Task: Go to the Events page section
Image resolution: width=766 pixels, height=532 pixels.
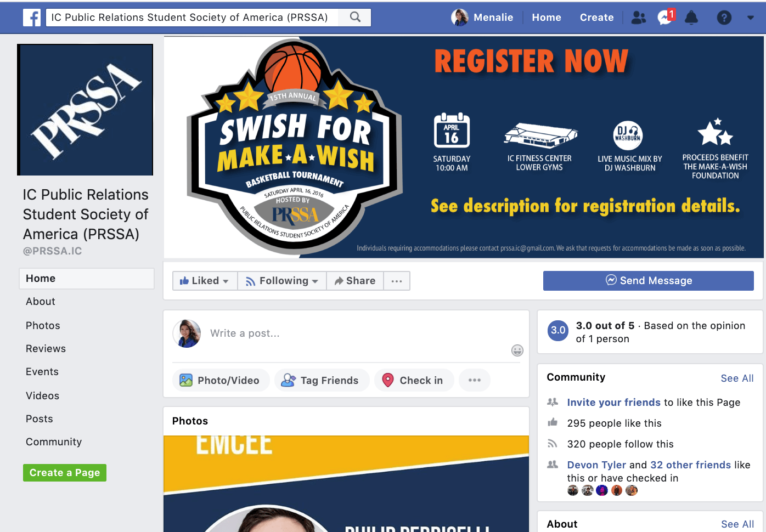Action: (42, 372)
